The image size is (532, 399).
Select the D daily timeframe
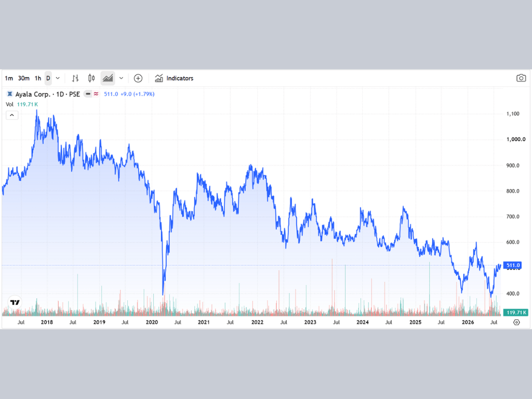point(48,78)
